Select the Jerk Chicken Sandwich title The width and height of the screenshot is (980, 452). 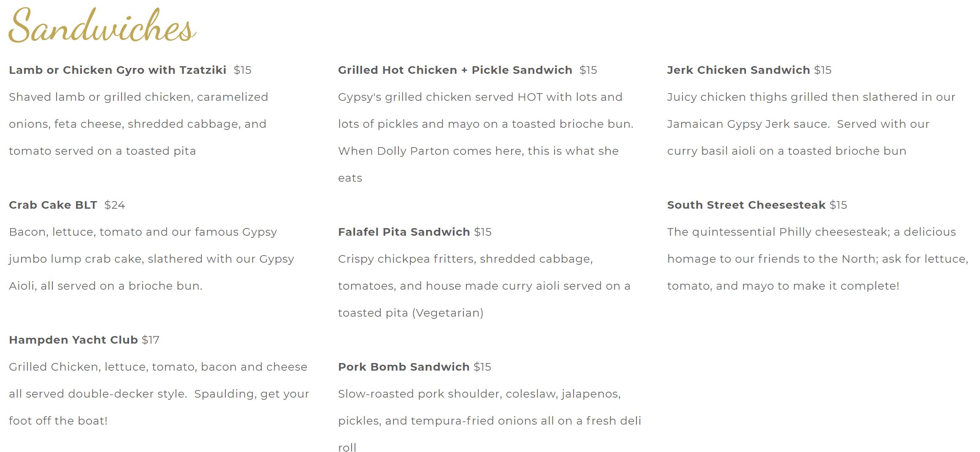pos(738,70)
